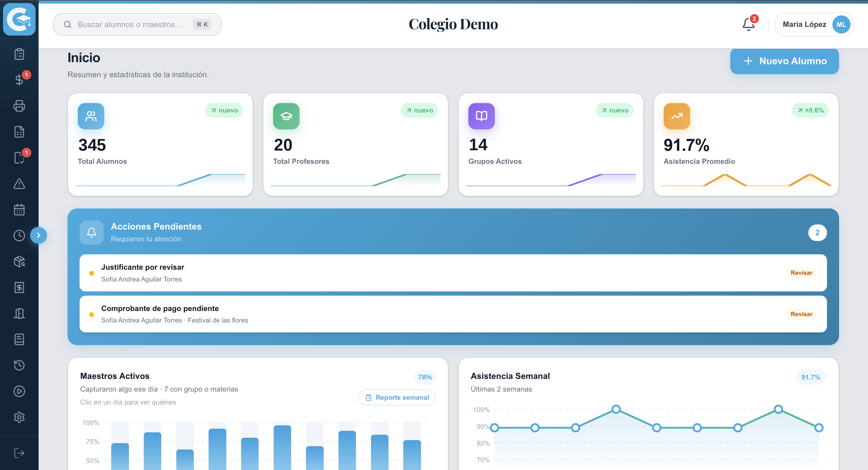The width and height of the screenshot is (868, 470).
Task: Click the bell icon in Acciones Pendientes
Action: [x=92, y=233]
